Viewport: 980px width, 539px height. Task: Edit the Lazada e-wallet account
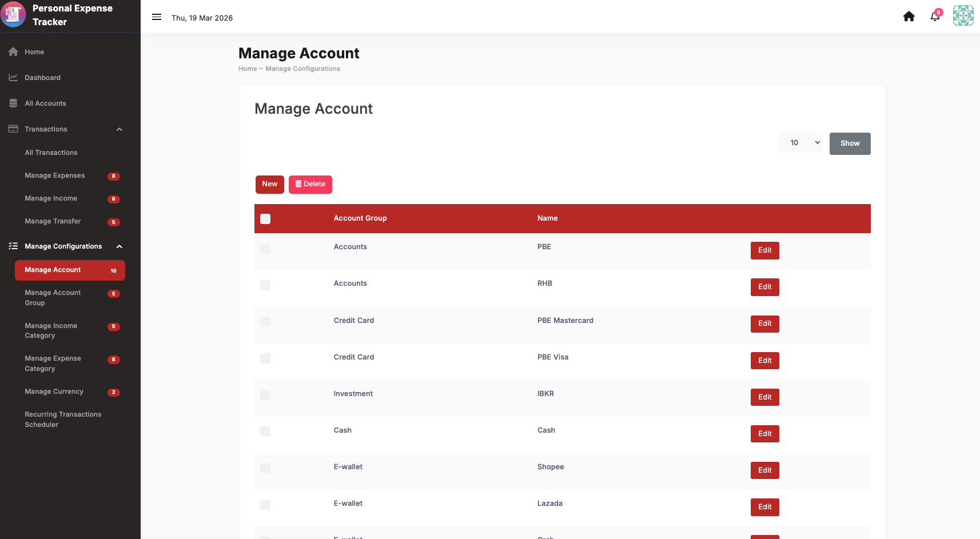point(765,507)
